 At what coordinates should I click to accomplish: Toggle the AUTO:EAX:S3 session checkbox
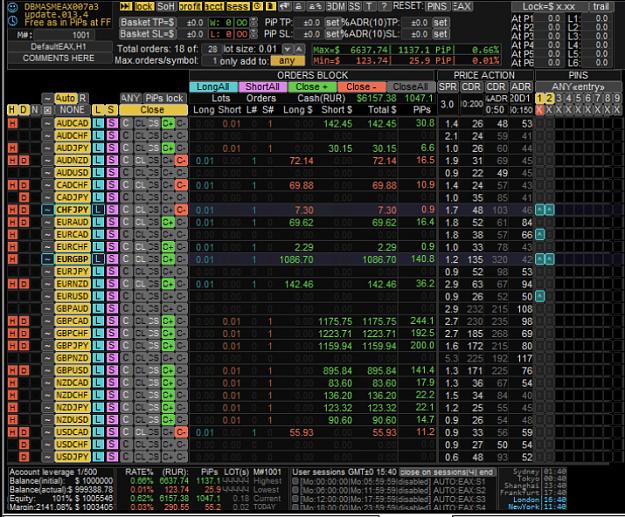pos(295,499)
